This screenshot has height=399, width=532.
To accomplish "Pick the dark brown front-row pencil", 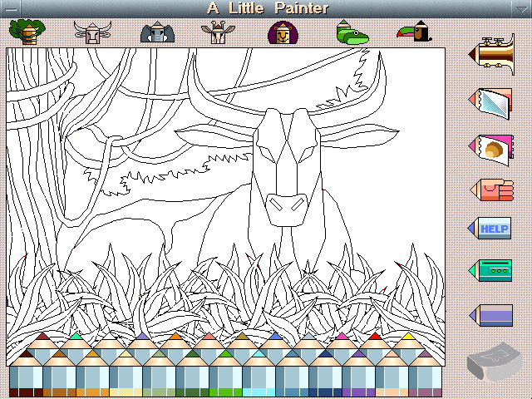I will (x=26, y=375).
